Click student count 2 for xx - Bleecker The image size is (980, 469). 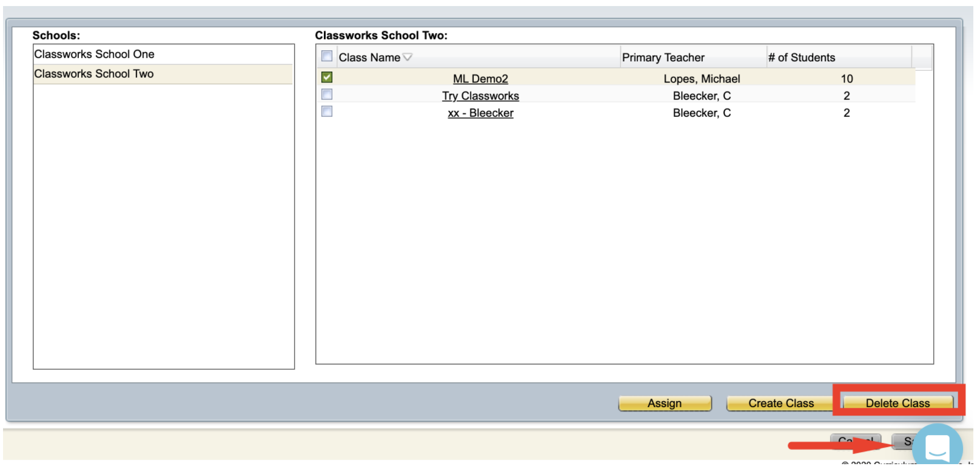(847, 113)
